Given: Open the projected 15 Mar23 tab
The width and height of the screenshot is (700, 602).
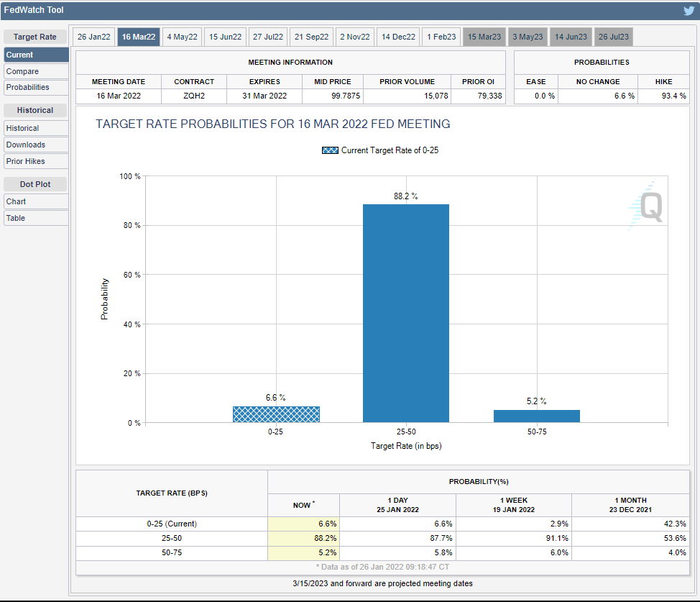Looking at the screenshot, I should tap(484, 37).
